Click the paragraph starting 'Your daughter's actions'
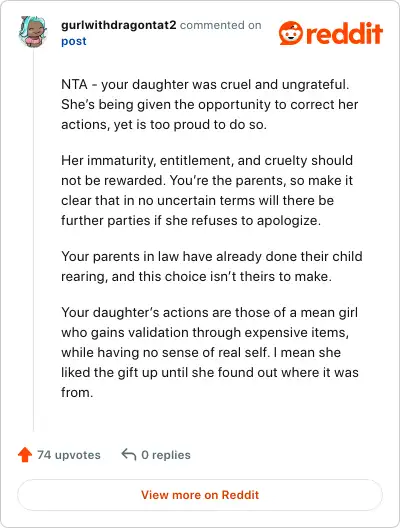This screenshot has width=400, height=528. pyautogui.click(x=210, y=352)
